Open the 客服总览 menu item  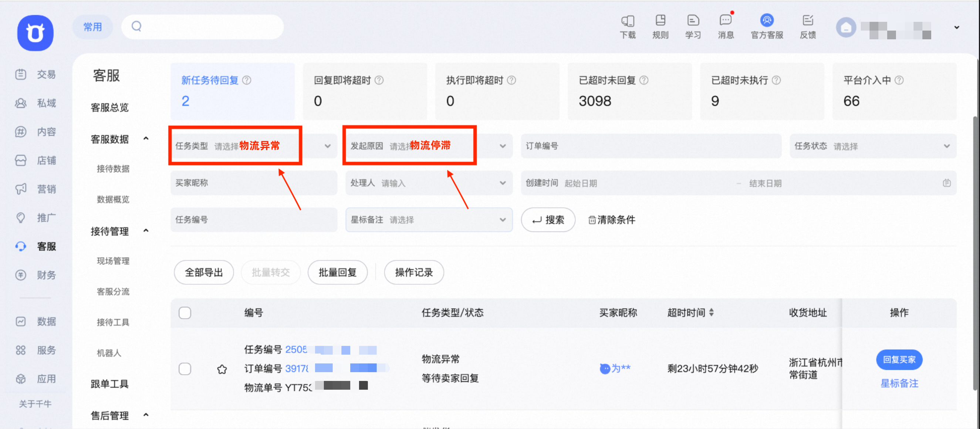[x=109, y=108]
